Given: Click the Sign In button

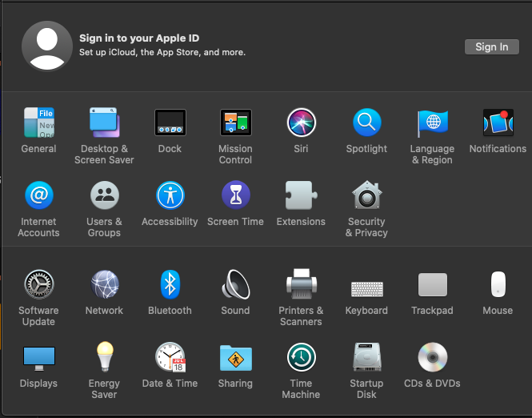Looking at the screenshot, I should click(492, 47).
